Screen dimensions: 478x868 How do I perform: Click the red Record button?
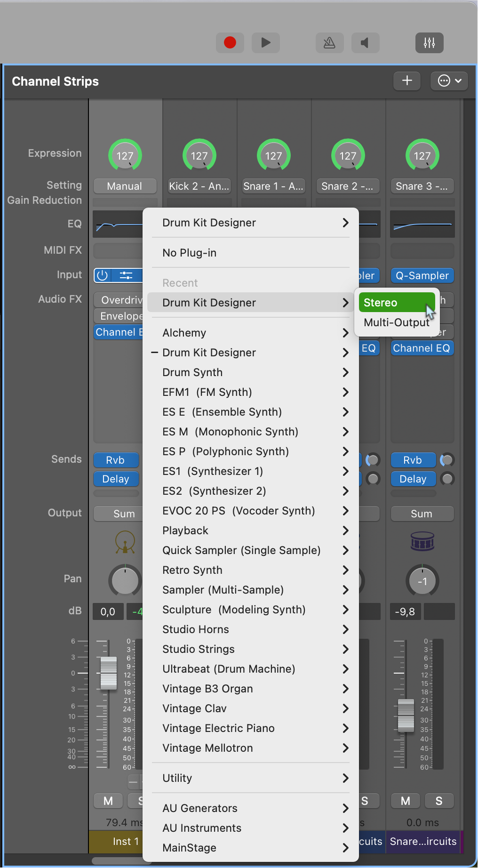click(x=230, y=43)
